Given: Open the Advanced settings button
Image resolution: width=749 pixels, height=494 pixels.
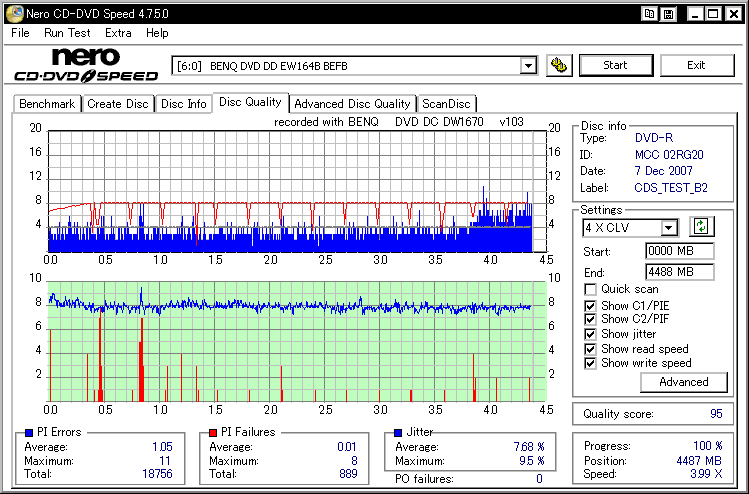Looking at the screenshot, I should point(683,382).
